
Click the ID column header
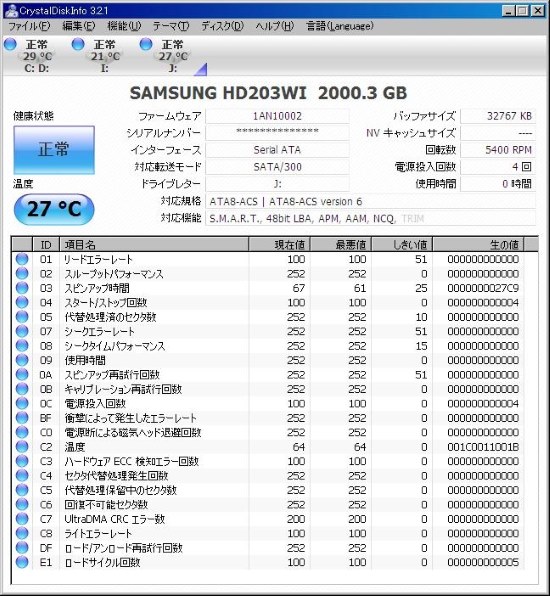(46, 244)
